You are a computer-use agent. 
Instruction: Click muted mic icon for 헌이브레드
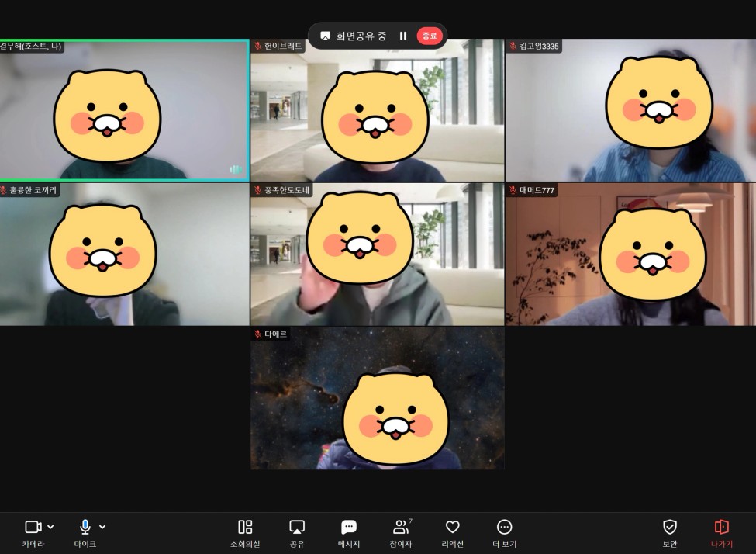click(258, 47)
